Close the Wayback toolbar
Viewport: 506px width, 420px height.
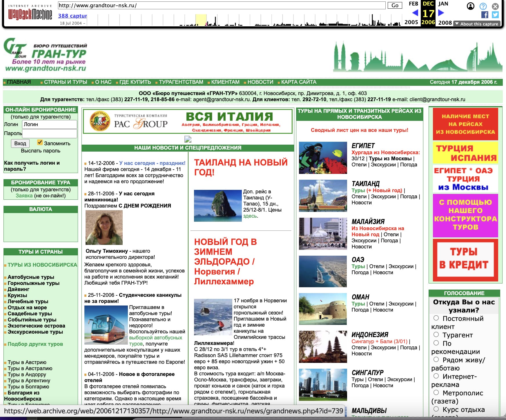pyautogui.click(x=495, y=6)
